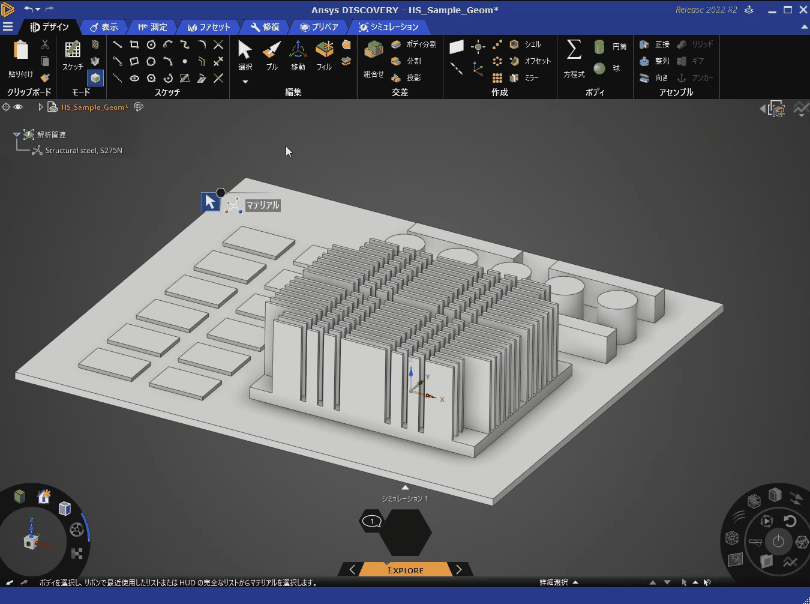Click the Cut scissors icon
This screenshot has height=604, width=810.
click(x=45, y=45)
